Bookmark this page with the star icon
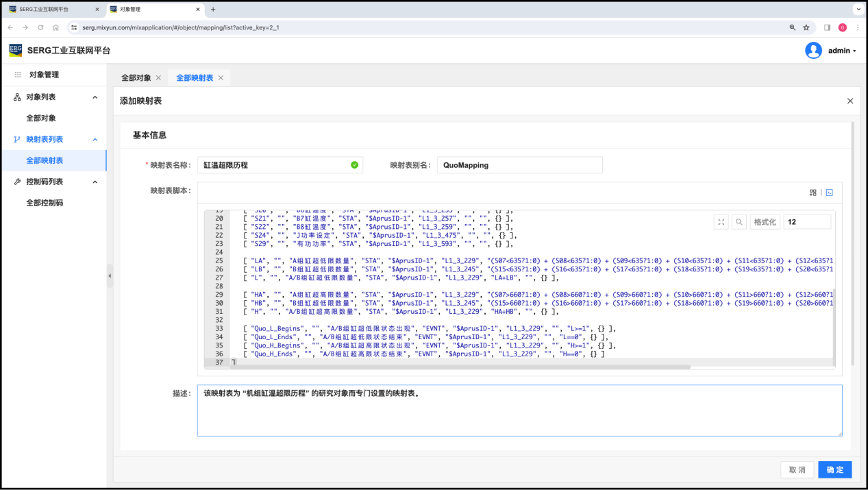This screenshot has height=490, width=868. click(x=806, y=27)
